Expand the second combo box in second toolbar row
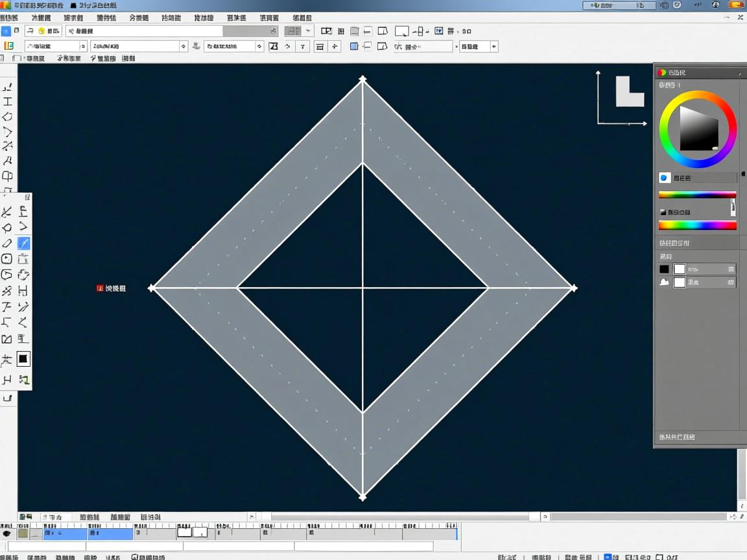The width and height of the screenshot is (747, 560). pyautogui.click(x=139, y=47)
